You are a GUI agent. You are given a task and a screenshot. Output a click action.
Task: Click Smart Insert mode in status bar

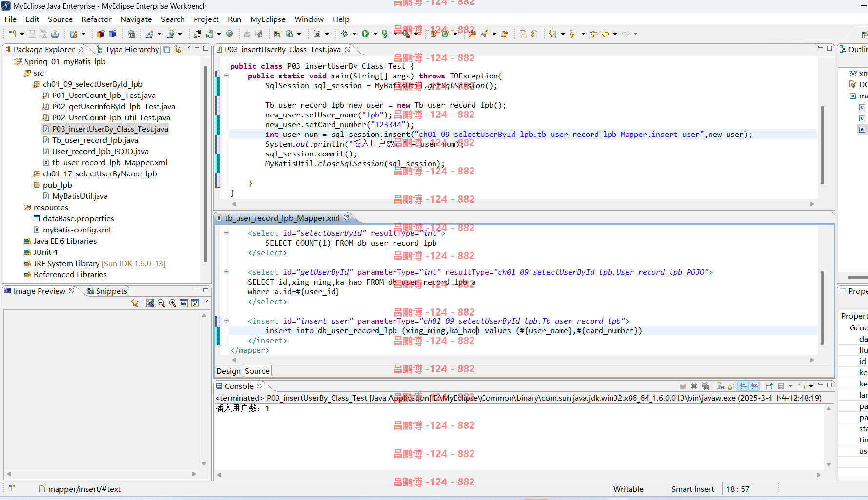(692, 489)
